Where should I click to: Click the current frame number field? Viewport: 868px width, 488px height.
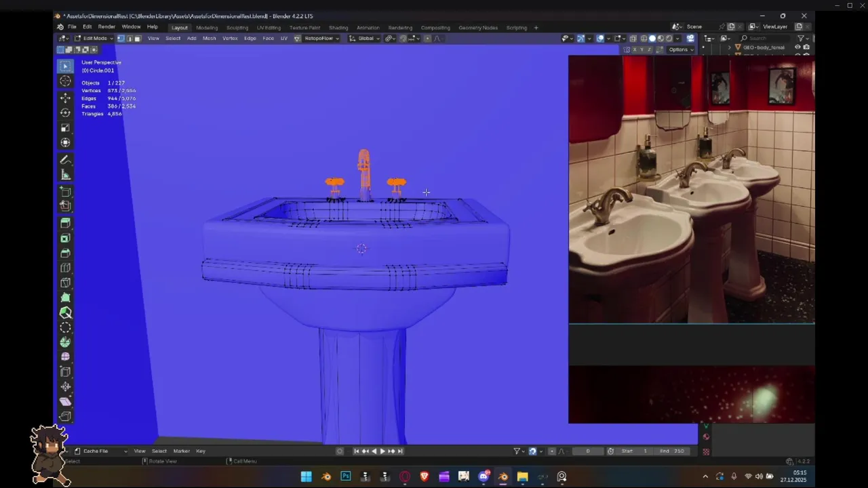(x=588, y=451)
